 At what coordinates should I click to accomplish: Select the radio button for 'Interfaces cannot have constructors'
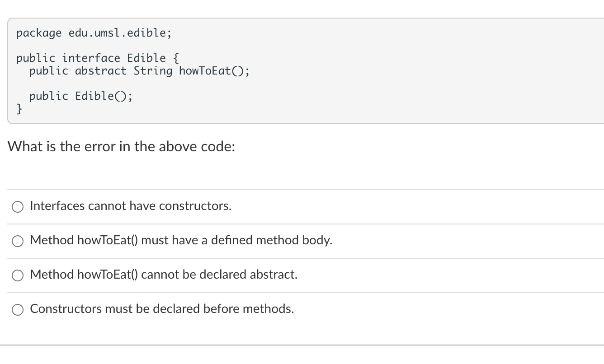tap(18, 207)
